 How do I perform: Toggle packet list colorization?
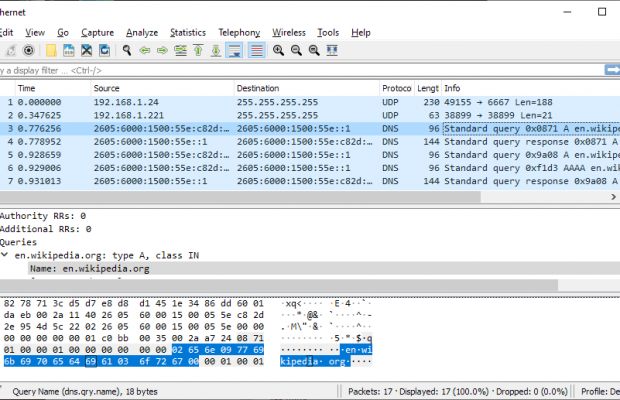[x=255, y=50]
